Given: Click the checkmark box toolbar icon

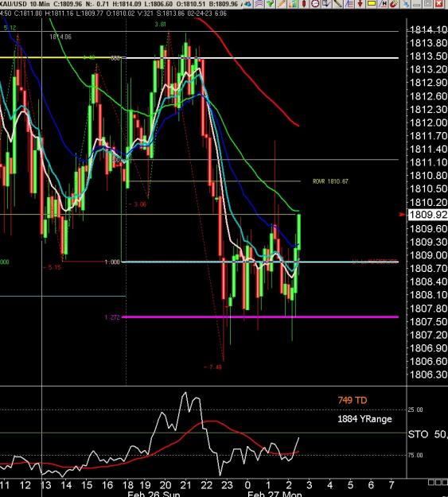Looking at the screenshot, I should pos(326,3).
